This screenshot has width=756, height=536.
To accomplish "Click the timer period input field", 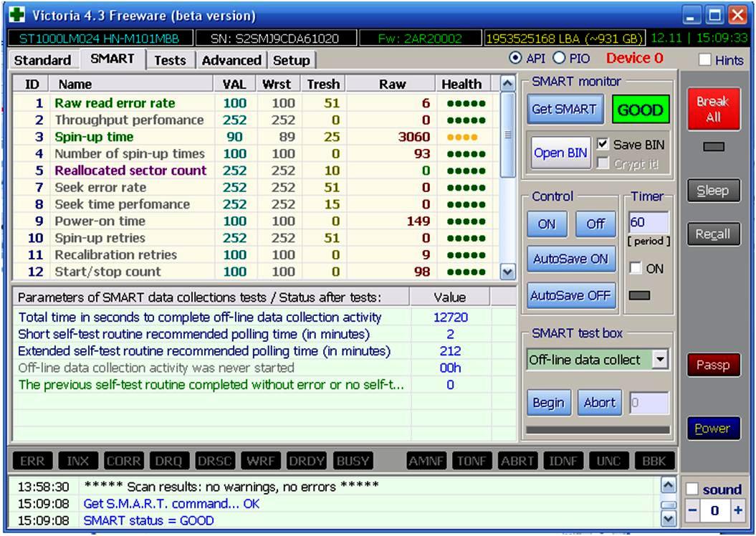I will click(x=649, y=223).
